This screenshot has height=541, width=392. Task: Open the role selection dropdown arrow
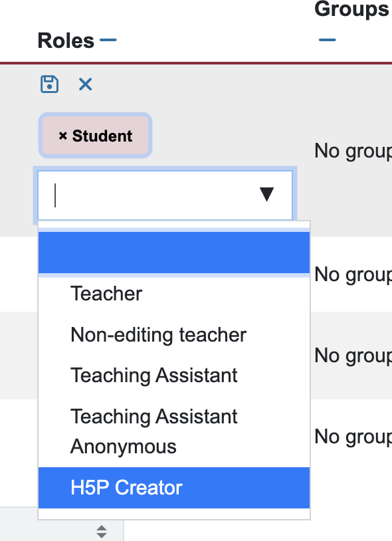[x=266, y=194]
